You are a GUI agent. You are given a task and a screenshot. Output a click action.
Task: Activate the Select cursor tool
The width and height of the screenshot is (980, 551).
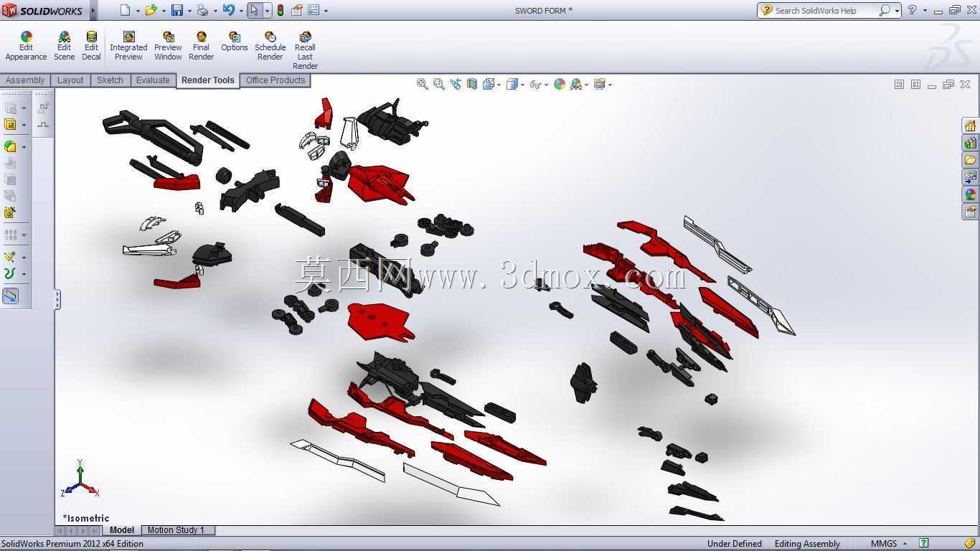click(x=254, y=10)
